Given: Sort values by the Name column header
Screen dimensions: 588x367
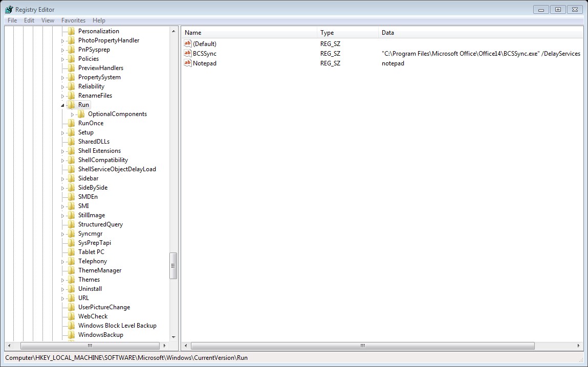Looking at the screenshot, I should pos(249,33).
